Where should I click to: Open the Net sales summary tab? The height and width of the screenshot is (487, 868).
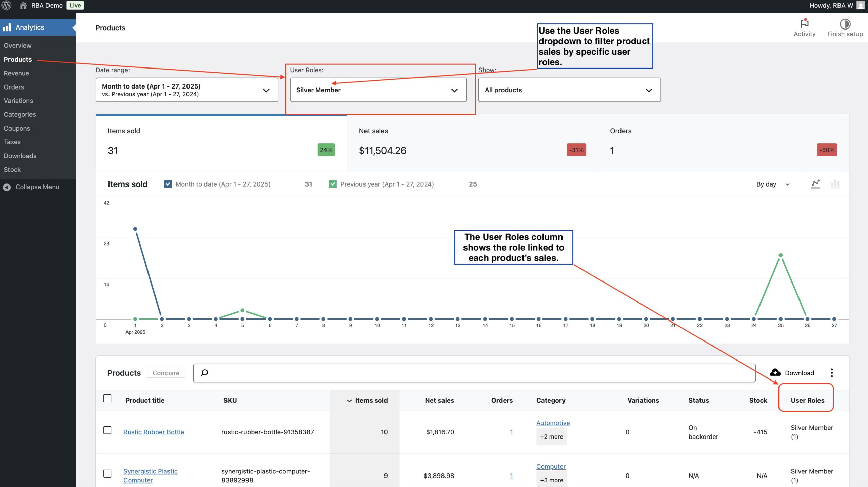(x=472, y=142)
